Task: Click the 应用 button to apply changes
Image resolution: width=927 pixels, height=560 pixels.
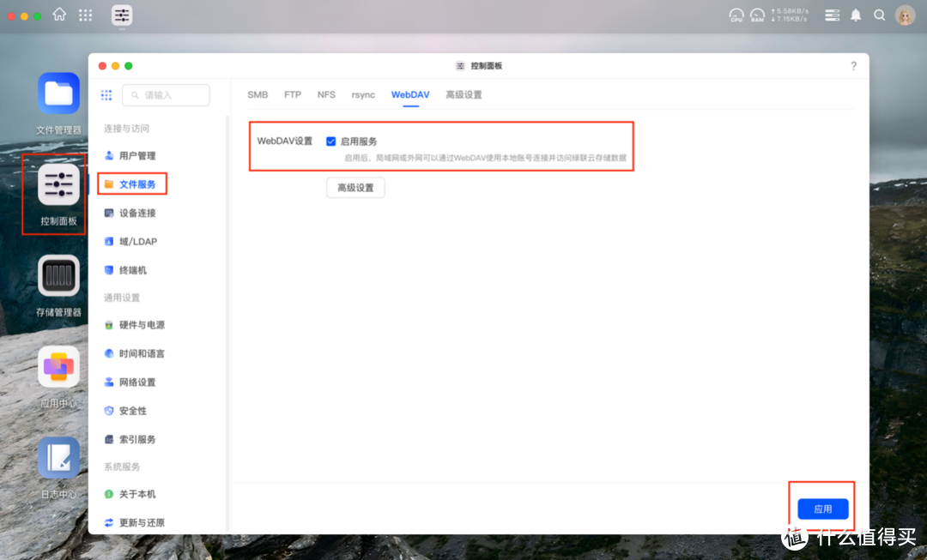Action: tap(821, 509)
